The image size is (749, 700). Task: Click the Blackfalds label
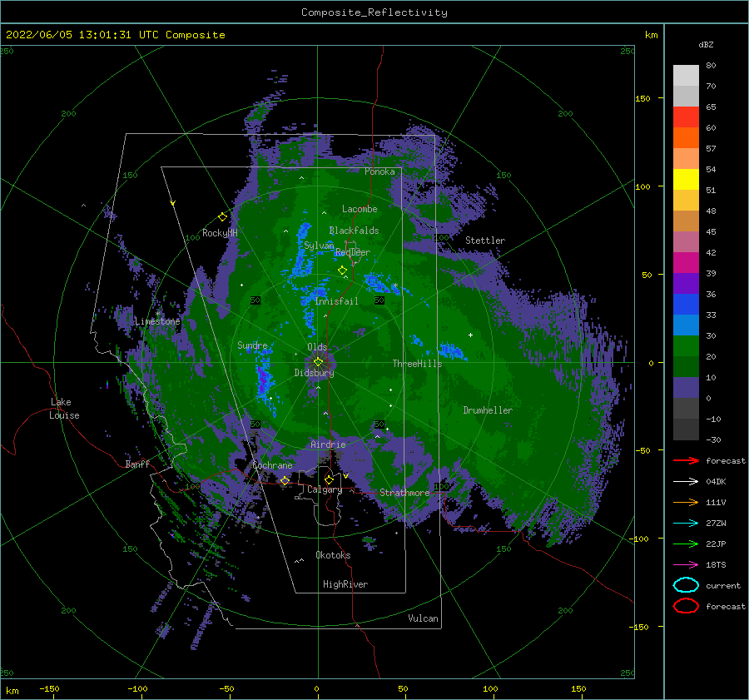coord(354,231)
